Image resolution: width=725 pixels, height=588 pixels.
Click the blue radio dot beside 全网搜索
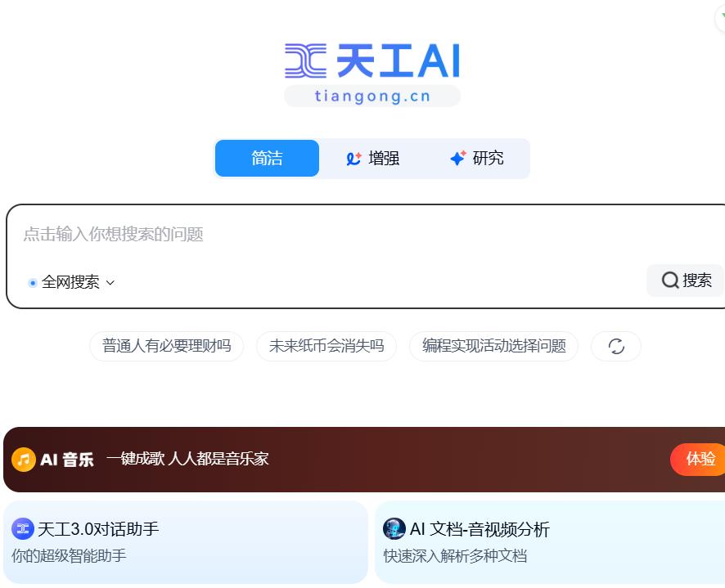pyautogui.click(x=33, y=283)
